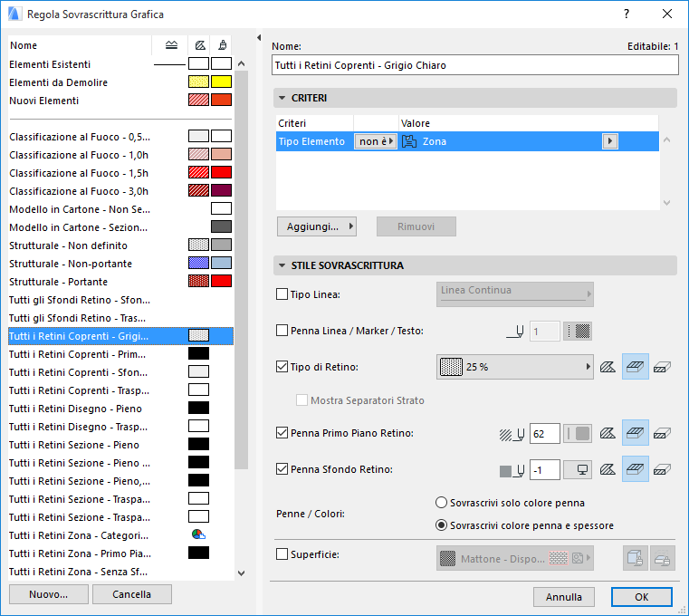
Task: Open the 'non è' operator dropdown
Action: 376,141
